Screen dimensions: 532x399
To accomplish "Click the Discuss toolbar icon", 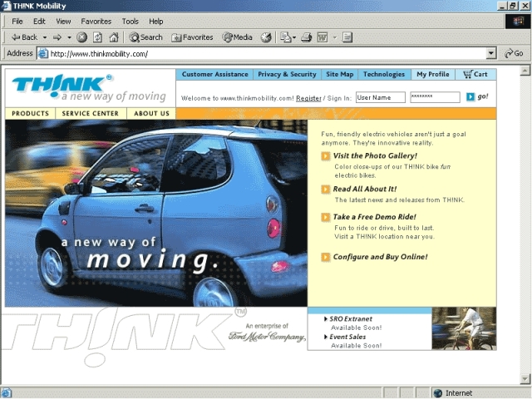I will [347, 37].
